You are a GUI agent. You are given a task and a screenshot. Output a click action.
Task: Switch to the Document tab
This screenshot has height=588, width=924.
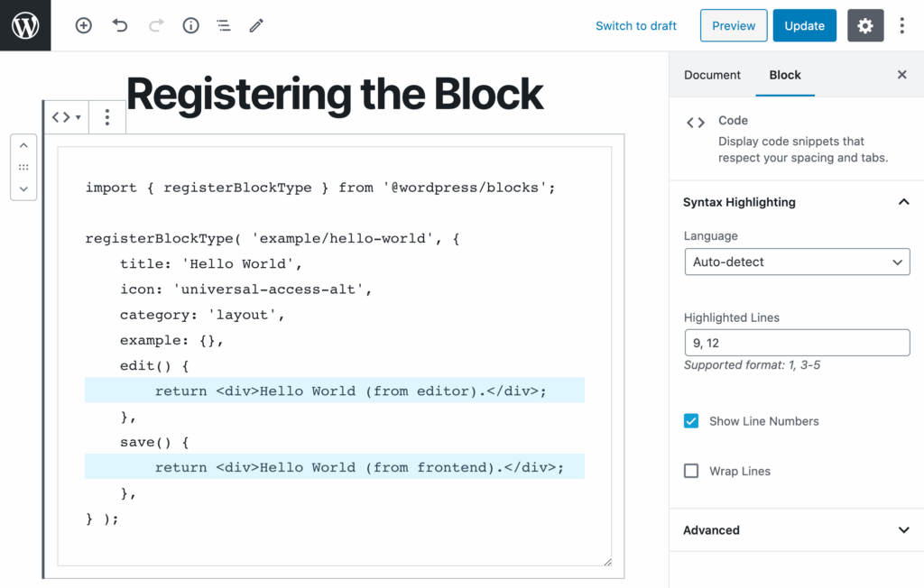tap(712, 75)
